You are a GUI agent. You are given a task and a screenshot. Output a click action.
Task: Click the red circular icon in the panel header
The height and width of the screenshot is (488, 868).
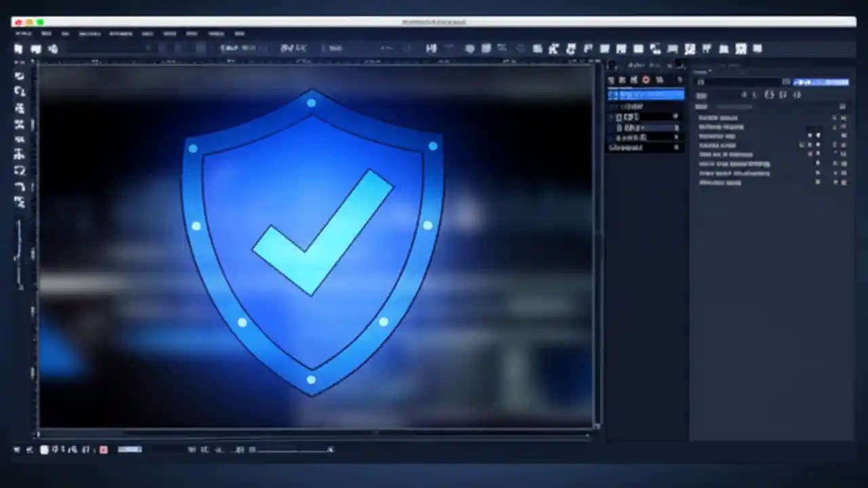[x=645, y=80]
